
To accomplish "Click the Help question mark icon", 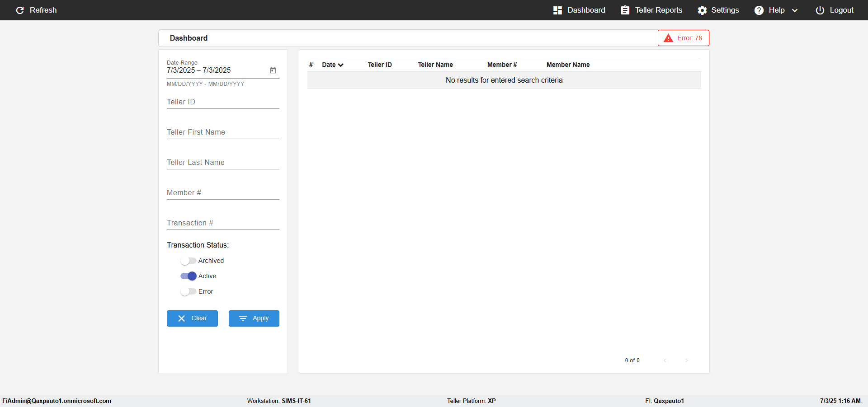I will pyautogui.click(x=759, y=10).
